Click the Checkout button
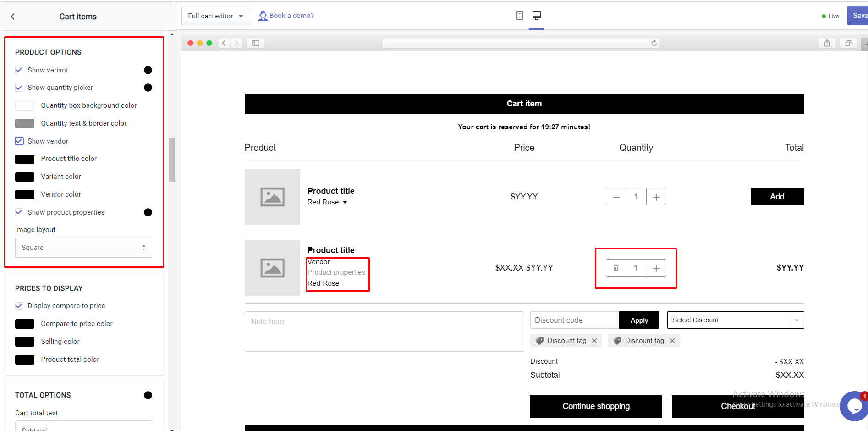Screen dimensions: 868x431 pos(738,407)
